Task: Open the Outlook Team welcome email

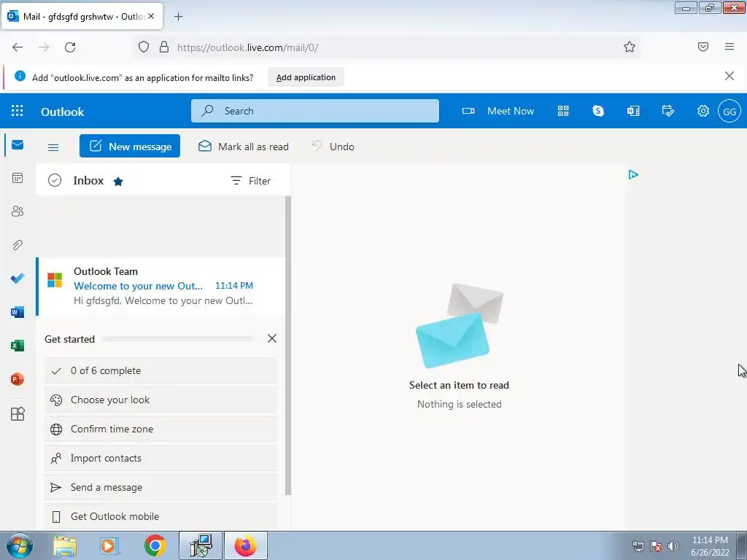Action: click(x=160, y=286)
